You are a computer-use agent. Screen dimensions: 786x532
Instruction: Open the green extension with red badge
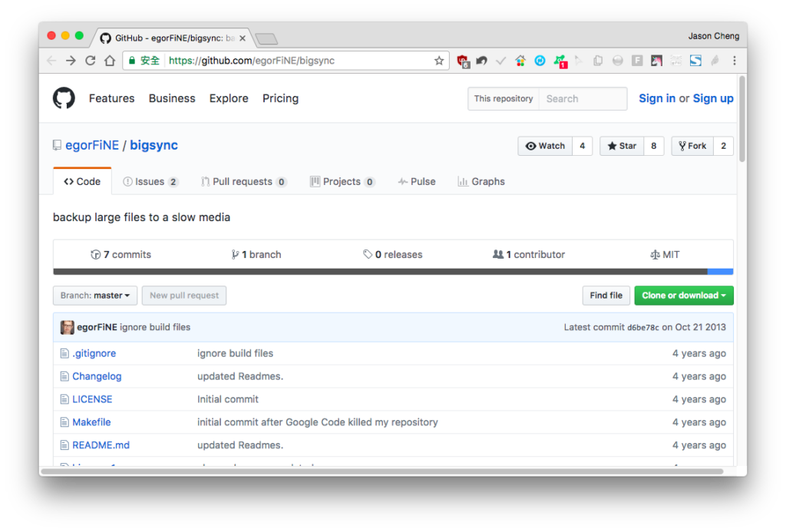tap(560, 61)
